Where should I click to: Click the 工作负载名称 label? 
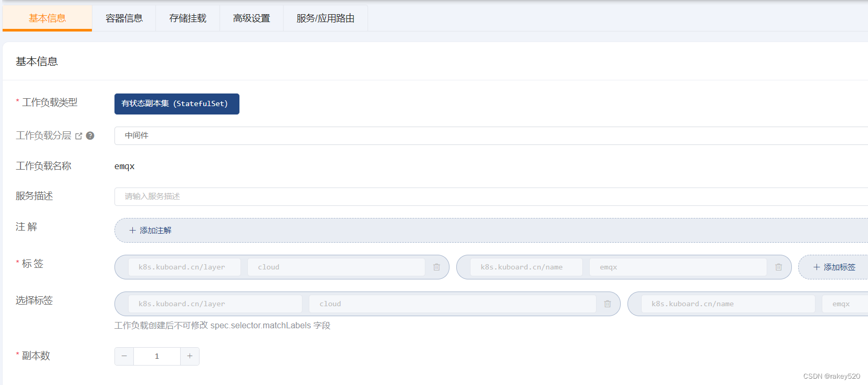click(44, 166)
